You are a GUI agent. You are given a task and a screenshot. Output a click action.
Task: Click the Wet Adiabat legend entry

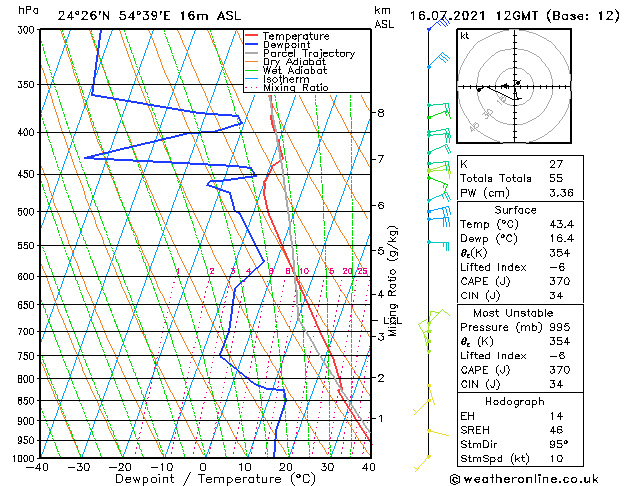pyautogui.click(x=286, y=70)
